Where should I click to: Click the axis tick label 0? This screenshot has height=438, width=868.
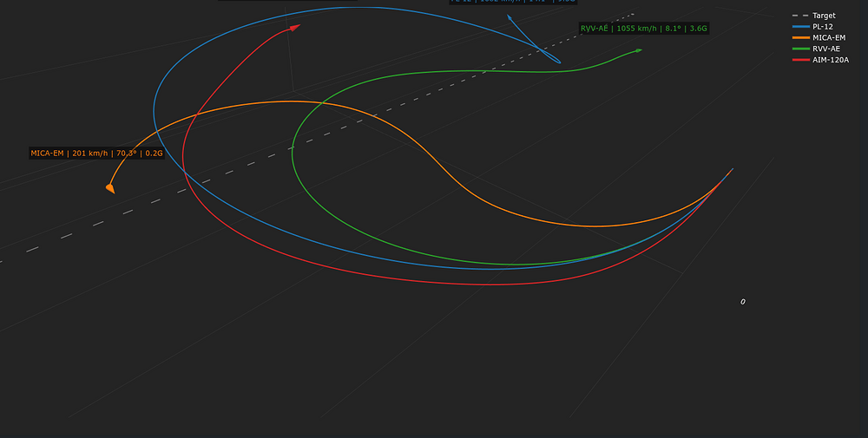click(743, 302)
